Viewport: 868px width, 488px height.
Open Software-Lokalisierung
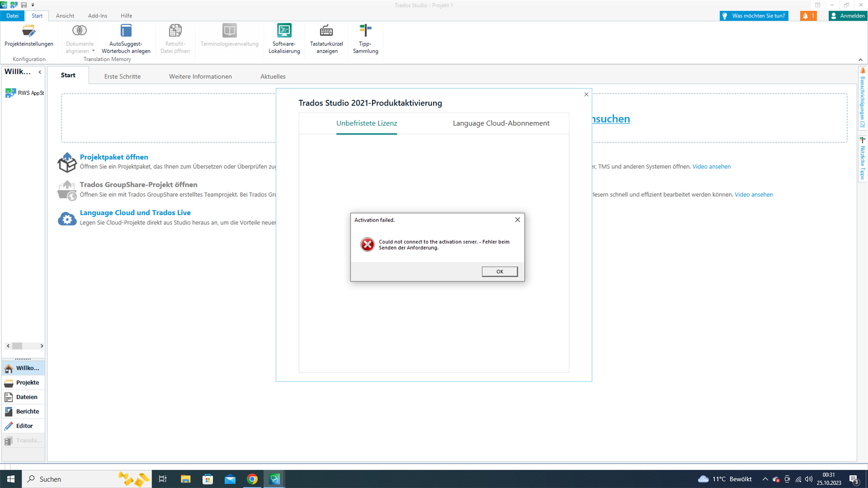(284, 40)
